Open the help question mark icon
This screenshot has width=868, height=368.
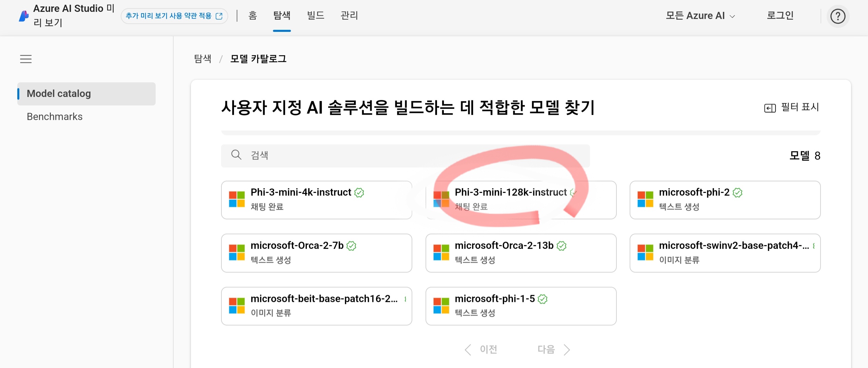coord(837,16)
